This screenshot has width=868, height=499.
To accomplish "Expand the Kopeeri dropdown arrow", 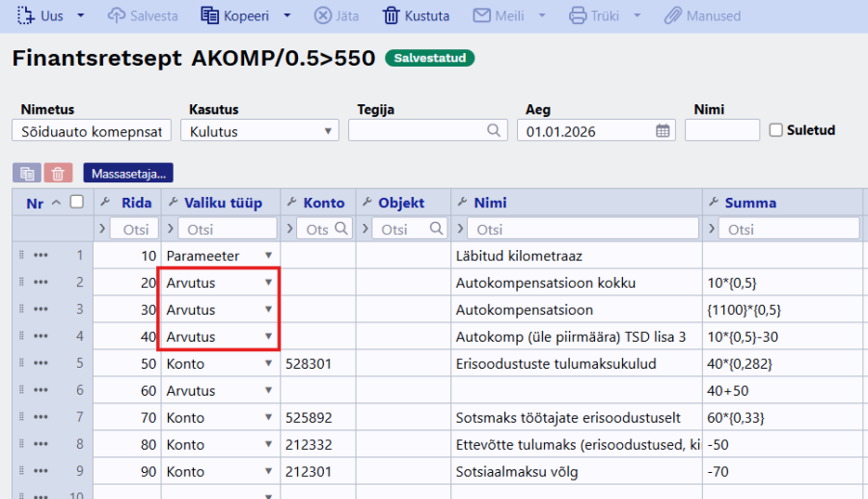I will coord(287,15).
